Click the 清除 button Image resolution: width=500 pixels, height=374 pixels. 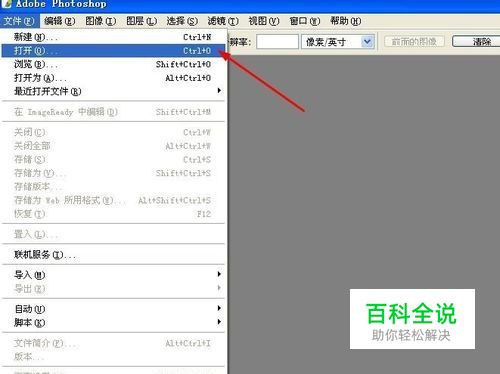476,42
